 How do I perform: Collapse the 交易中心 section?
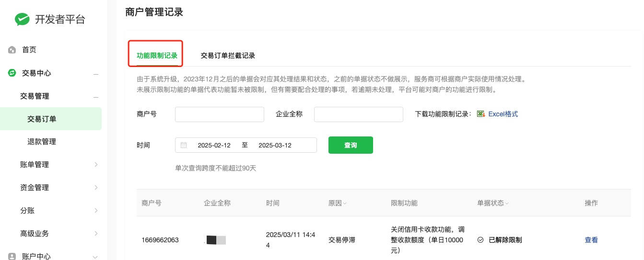96,73
